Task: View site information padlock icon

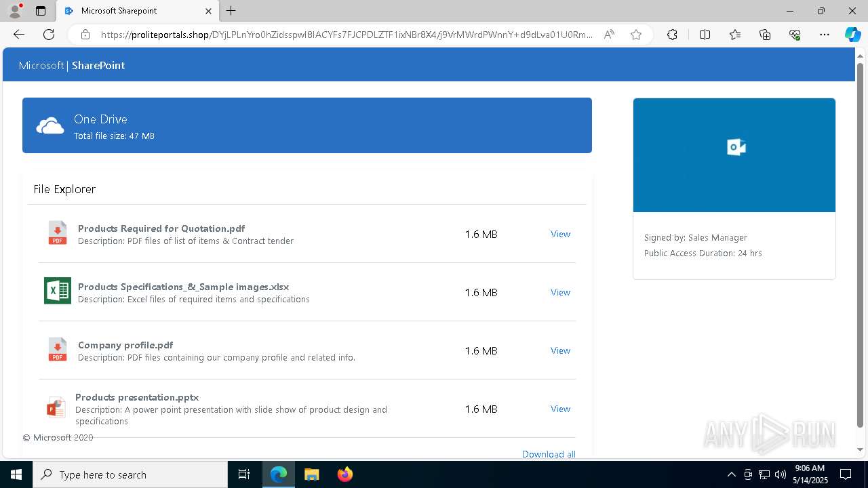Action: coord(85,35)
